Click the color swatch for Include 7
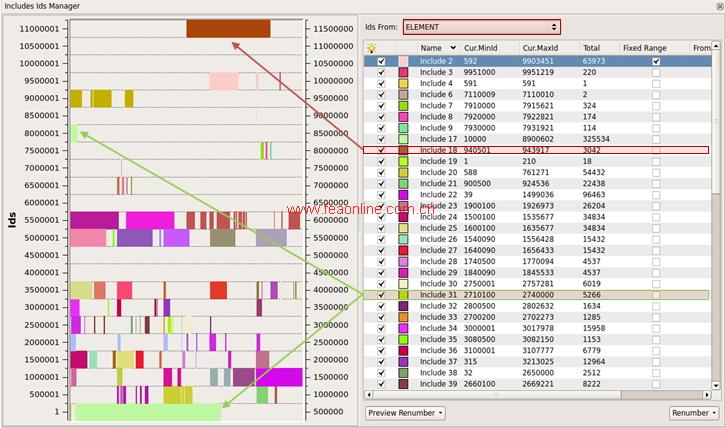This screenshot has height=428, width=725. (x=404, y=105)
